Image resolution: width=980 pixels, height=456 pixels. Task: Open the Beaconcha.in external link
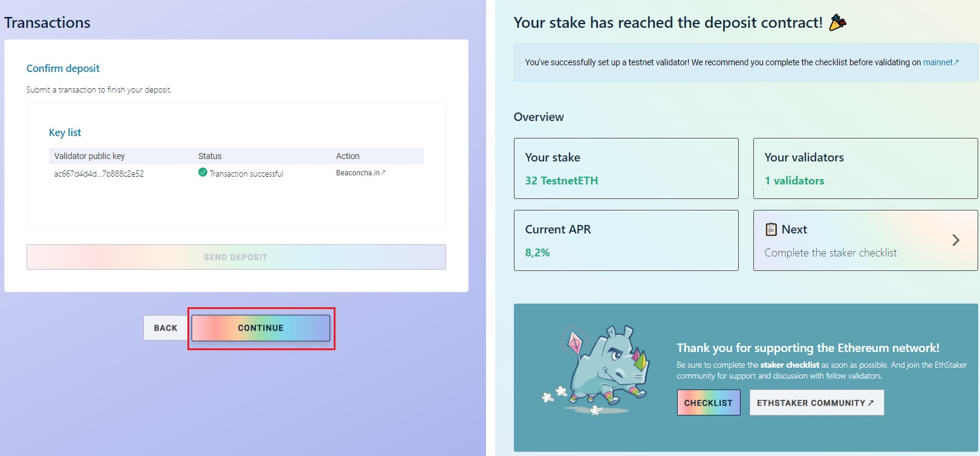coord(360,173)
